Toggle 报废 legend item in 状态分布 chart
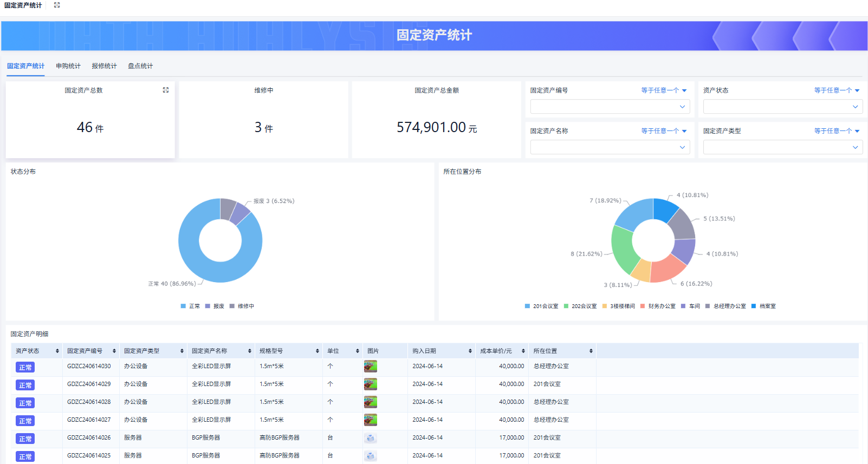This screenshot has width=868, height=464. 215,306
